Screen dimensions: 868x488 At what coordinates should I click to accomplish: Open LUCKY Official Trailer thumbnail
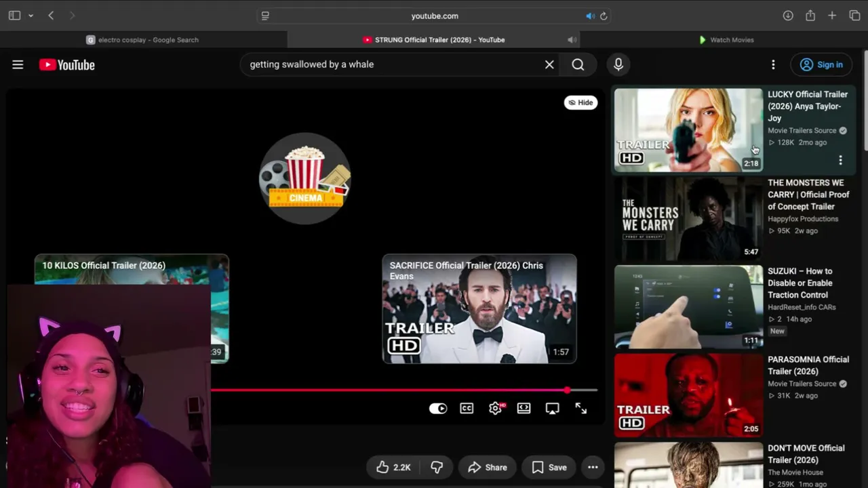coord(688,130)
